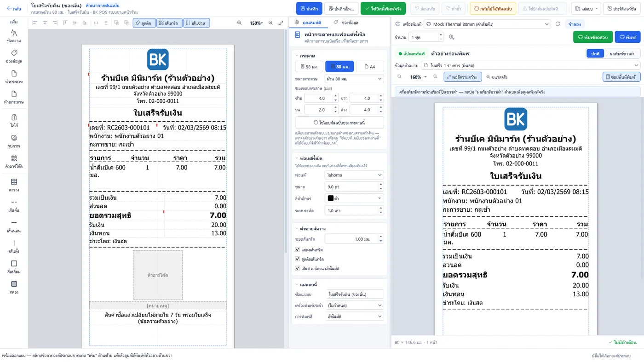This screenshot has width=644, height=362.
Task: Add a text element (ข้อความ) from sidebar
Action: [x=14, y=36]
